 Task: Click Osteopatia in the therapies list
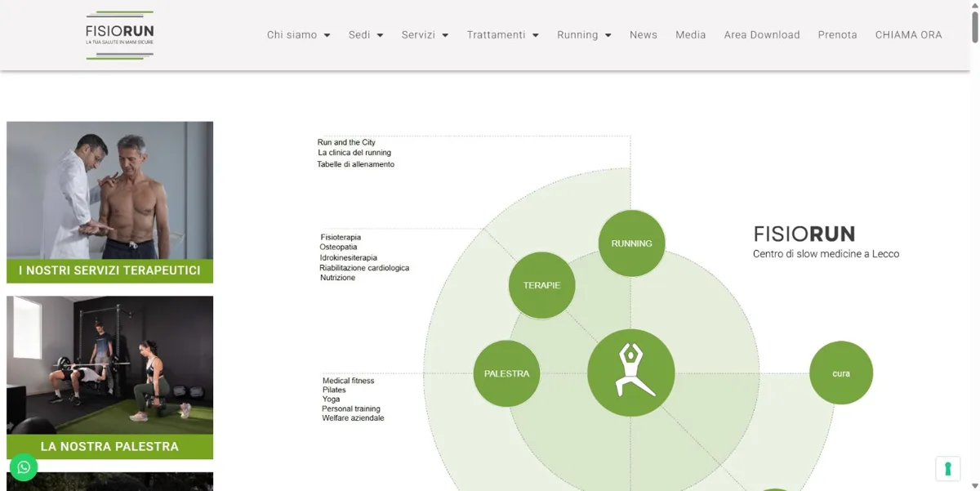338,248
